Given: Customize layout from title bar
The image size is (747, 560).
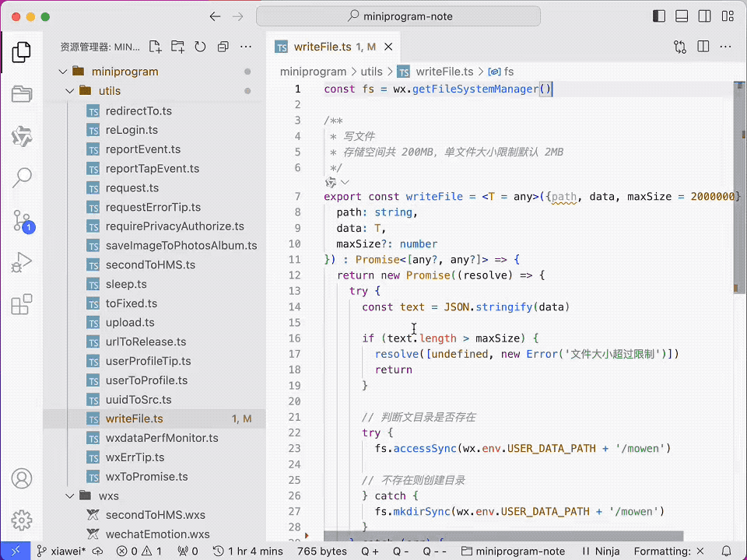Looking at the screenshot, I should tap(728, 16).
